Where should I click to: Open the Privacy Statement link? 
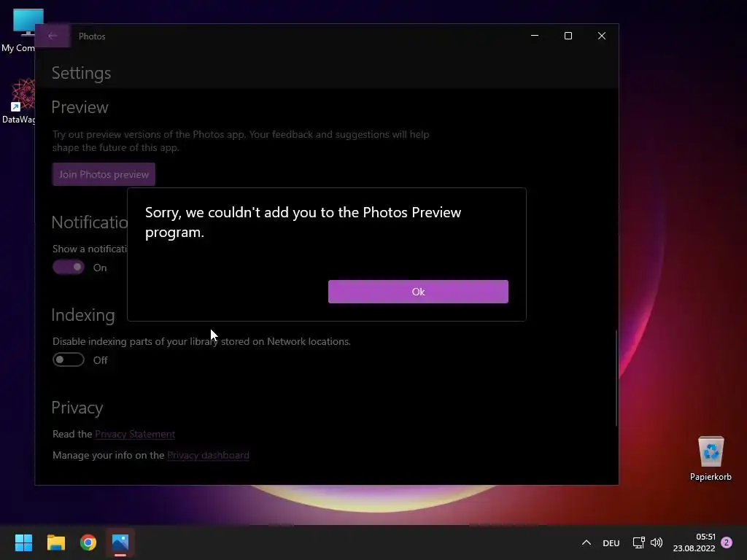click(x=135, y=434)
